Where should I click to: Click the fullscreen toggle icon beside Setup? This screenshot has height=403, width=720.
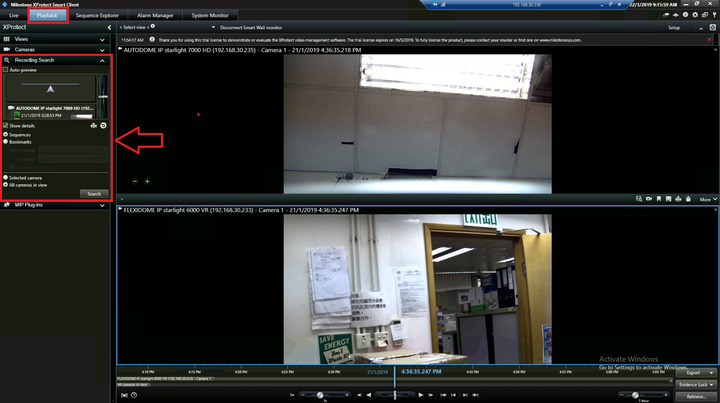(x=712, y=27)
